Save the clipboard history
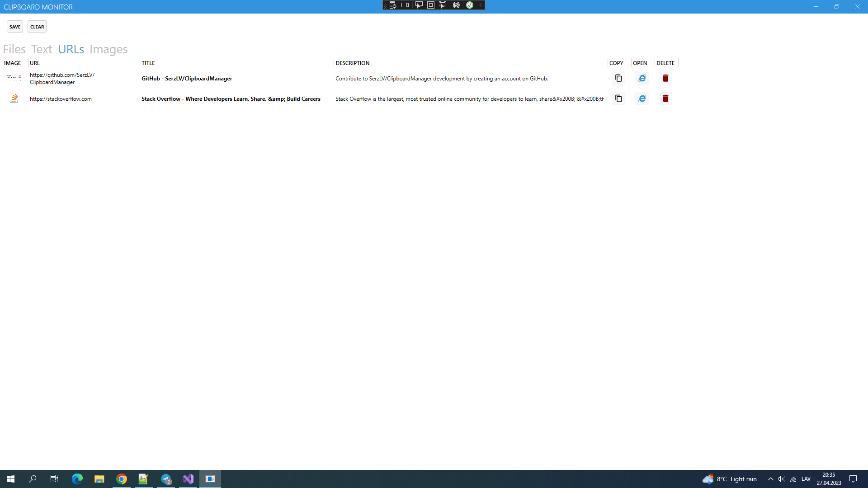This screenshot has height=488, width=868. click(14, 26)
